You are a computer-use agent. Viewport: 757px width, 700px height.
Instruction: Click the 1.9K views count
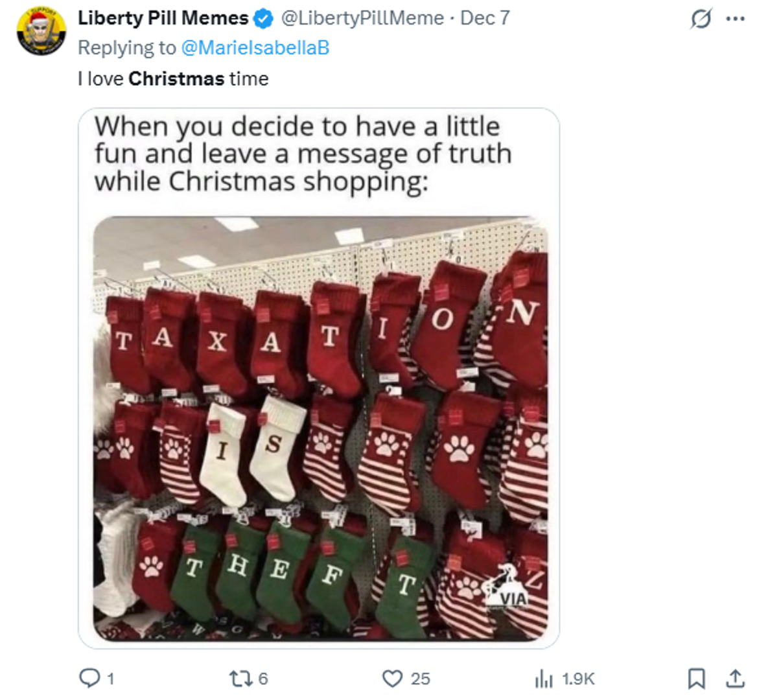(578, 679)
